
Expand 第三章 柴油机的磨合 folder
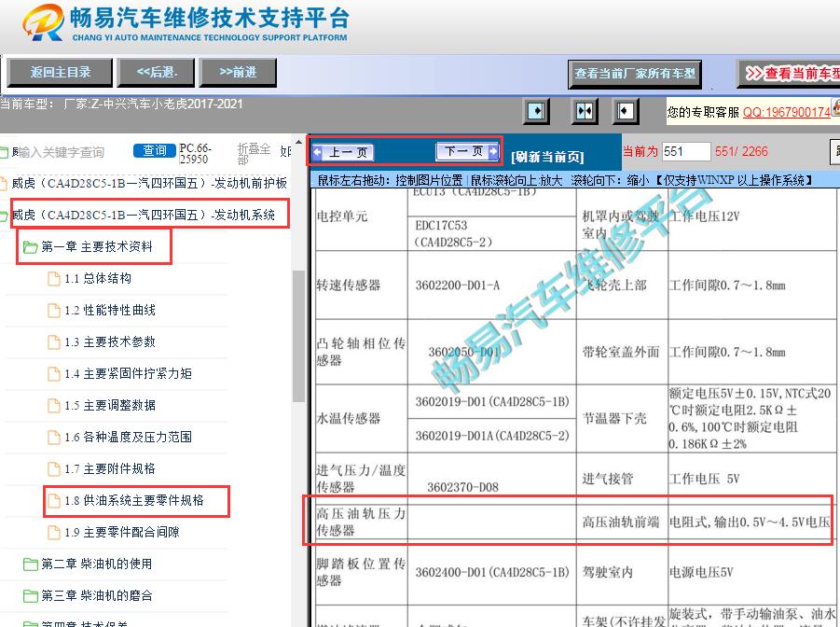(96, 595)
